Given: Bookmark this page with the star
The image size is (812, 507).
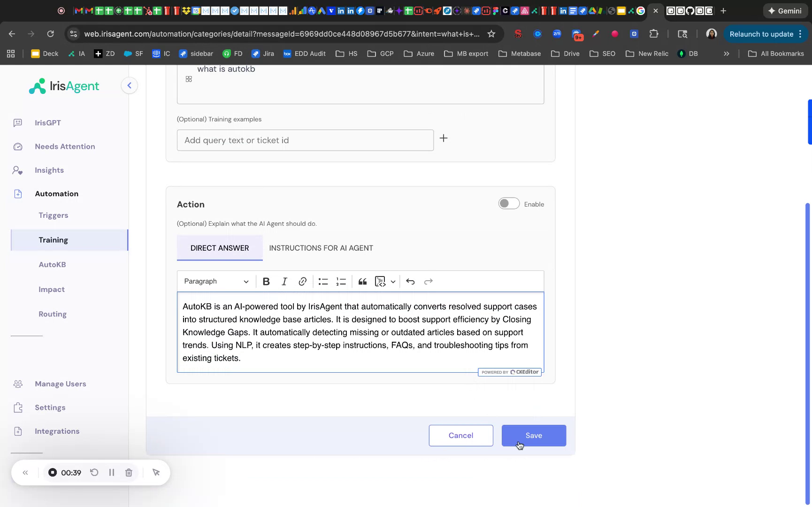Looking at the screenshot, I should [491, 34].
